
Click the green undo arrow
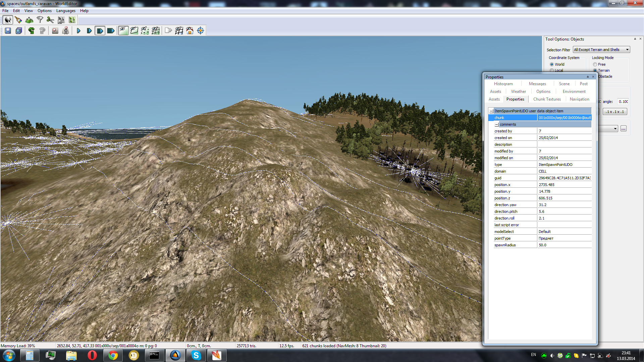[x=31, y=31]
